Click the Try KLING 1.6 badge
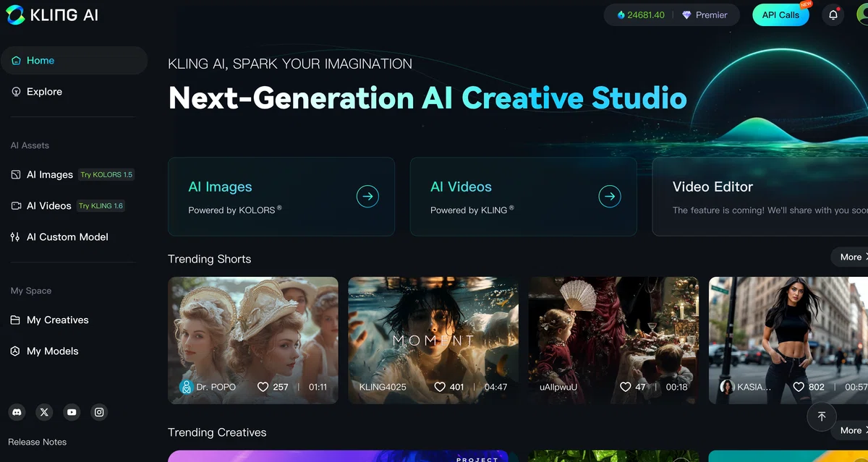The image size is (868, 462). pos(101,205)
